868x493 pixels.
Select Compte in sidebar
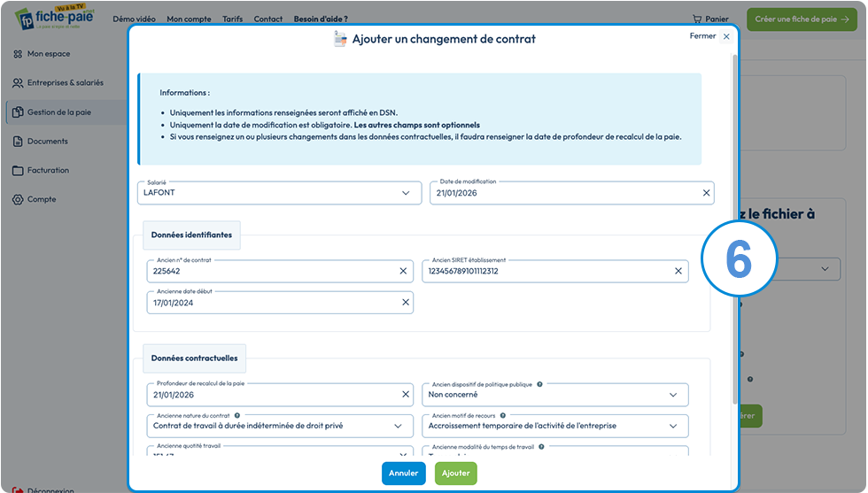click(x=42, y=199)
